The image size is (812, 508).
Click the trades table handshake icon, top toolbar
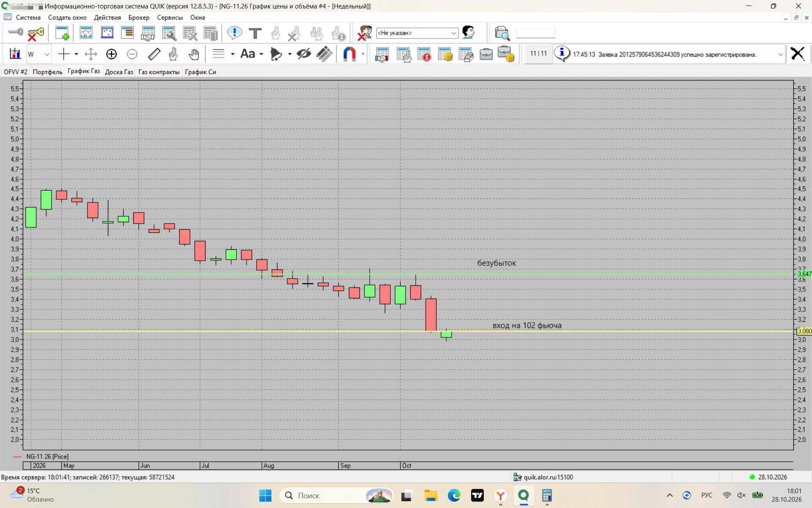(x=148, y=33)
